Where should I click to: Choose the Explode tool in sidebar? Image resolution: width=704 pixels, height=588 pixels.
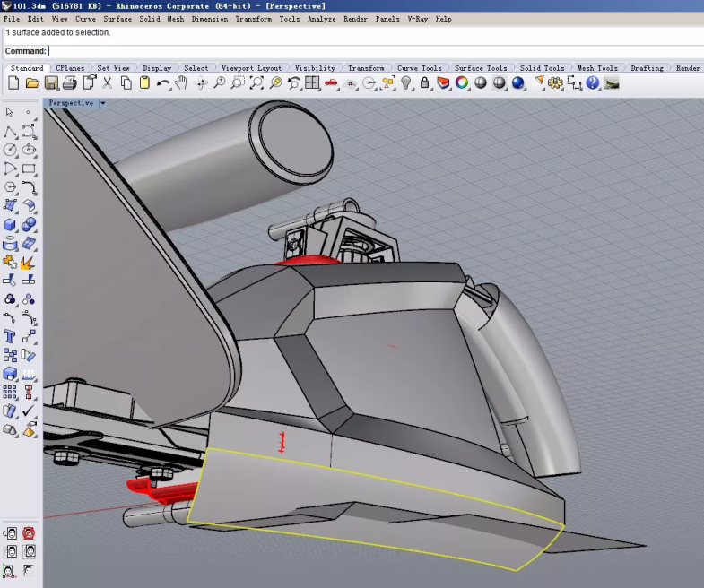pyautogui.click(x=29, y=263)
